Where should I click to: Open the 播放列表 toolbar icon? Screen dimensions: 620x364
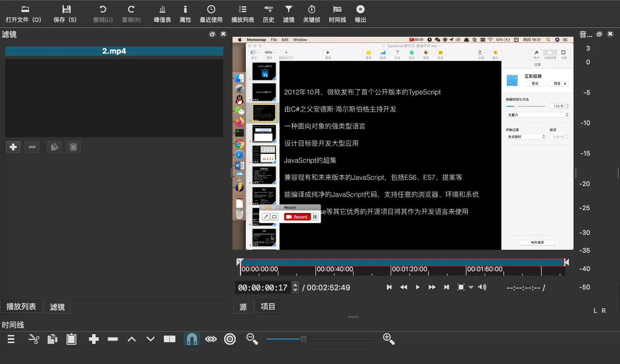tap(243, 14)
